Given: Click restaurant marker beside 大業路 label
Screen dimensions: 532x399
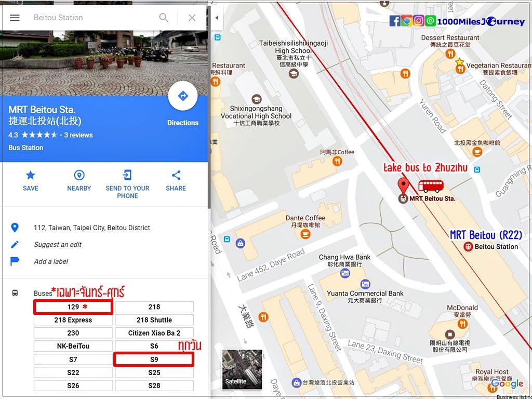Looking at the screenshot, I should [x=263, y=317].
